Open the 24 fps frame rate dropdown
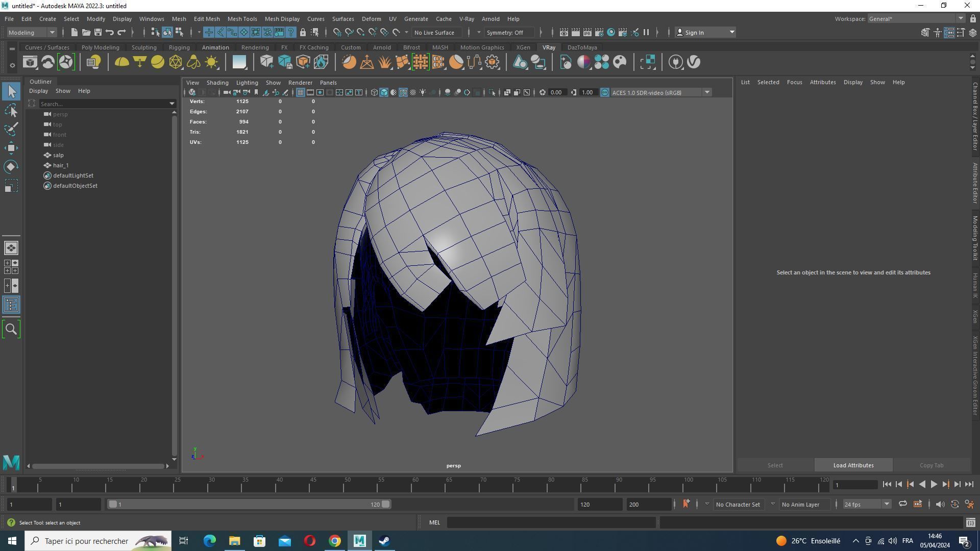 (867, 505)
